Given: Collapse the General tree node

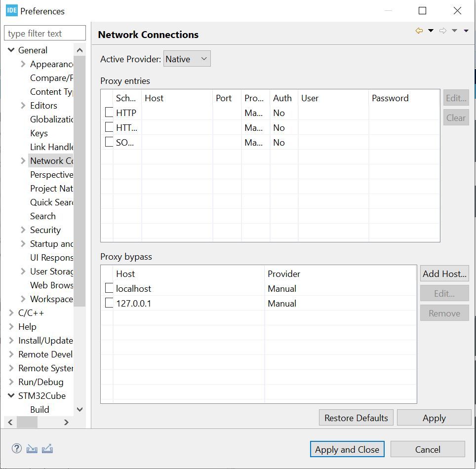Looking at the screenshot, I should pos(11,50).
